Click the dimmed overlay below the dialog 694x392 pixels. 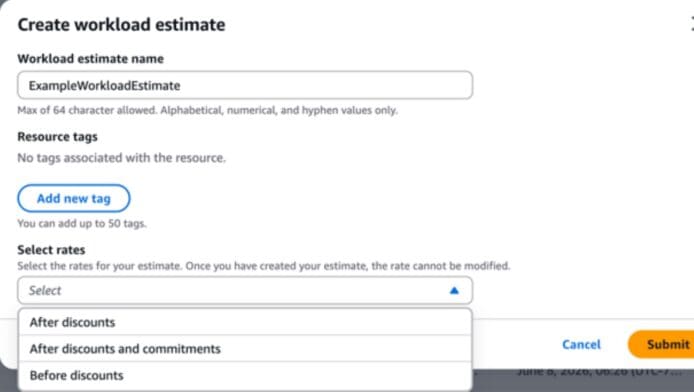tap(575, 383)
